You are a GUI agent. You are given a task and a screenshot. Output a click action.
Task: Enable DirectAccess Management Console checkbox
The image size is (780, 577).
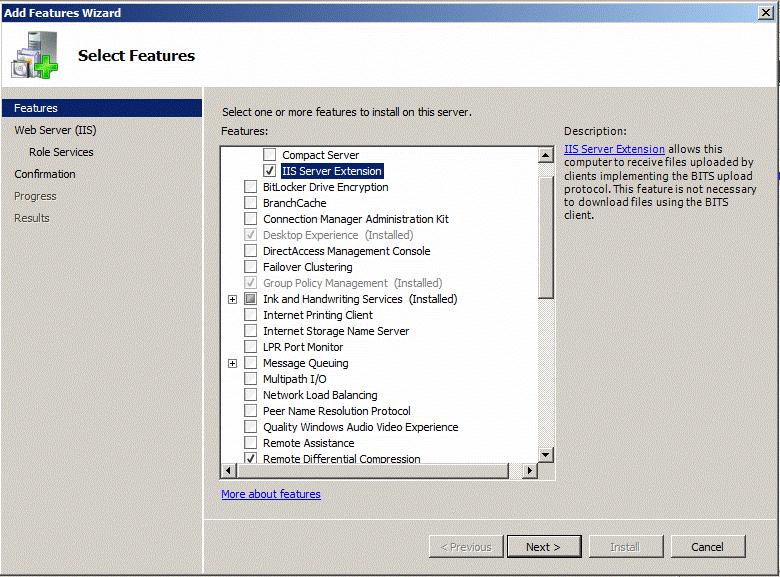pos(250,251)
